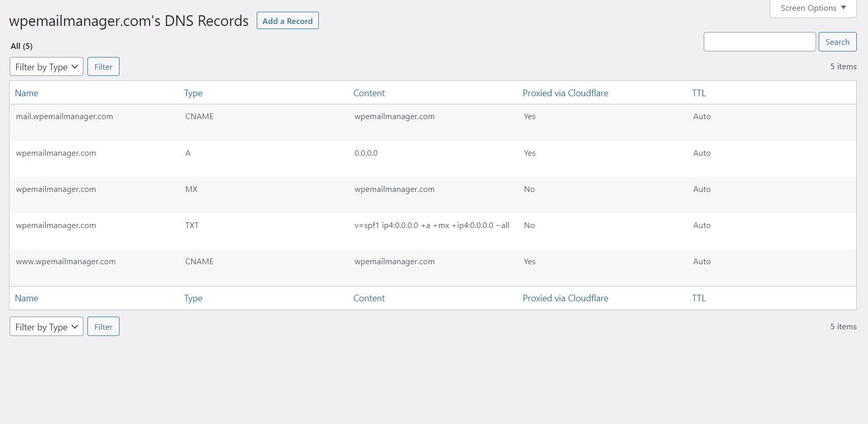The height and width of the screenshot is (424, 868).
Task: Click content of the MX record
Action: pyautogui.click(x=395, y=189)
